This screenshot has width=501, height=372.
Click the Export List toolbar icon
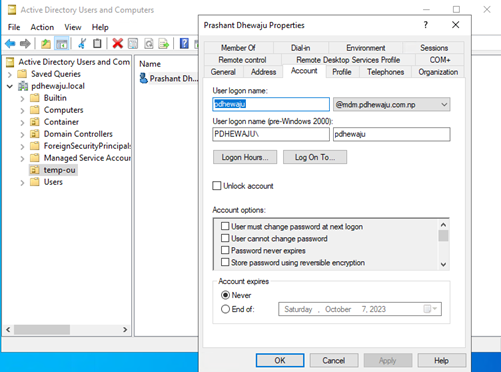pyautogui.click(x=164, y=43)
